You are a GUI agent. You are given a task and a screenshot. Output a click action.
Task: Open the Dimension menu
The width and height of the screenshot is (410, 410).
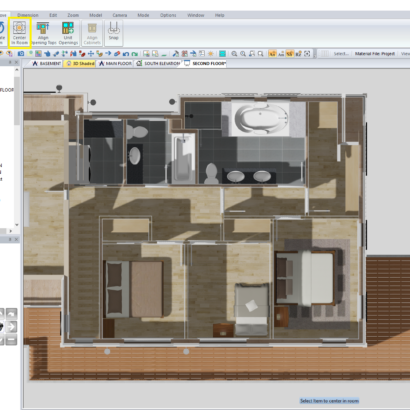[28, 15]
